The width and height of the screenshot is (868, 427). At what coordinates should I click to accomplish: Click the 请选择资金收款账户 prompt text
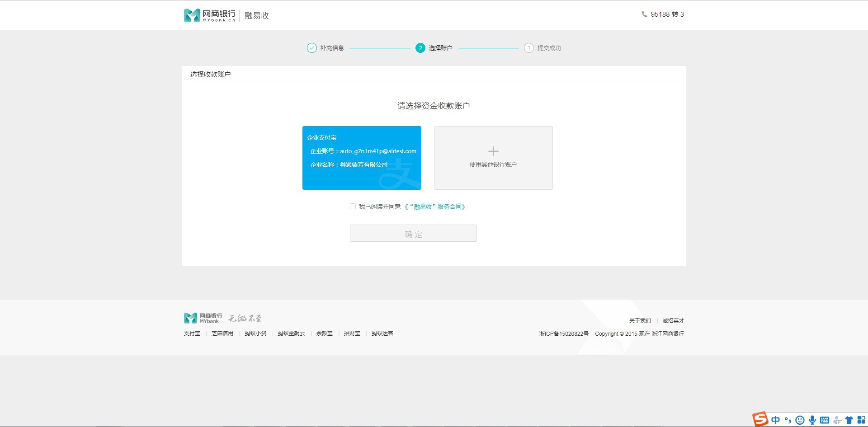coord(434,106)
